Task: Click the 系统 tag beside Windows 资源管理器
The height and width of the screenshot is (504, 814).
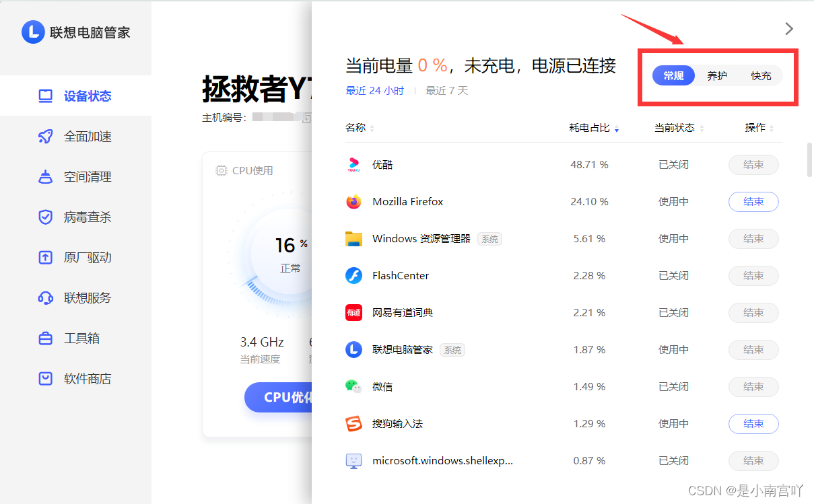Action: pos(489,239)
